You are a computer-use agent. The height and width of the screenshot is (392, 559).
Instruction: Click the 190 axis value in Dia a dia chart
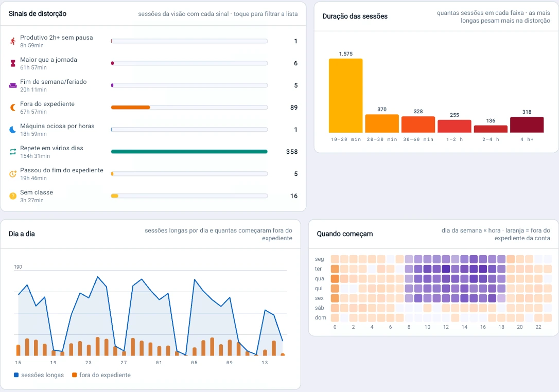click(18, 266)
